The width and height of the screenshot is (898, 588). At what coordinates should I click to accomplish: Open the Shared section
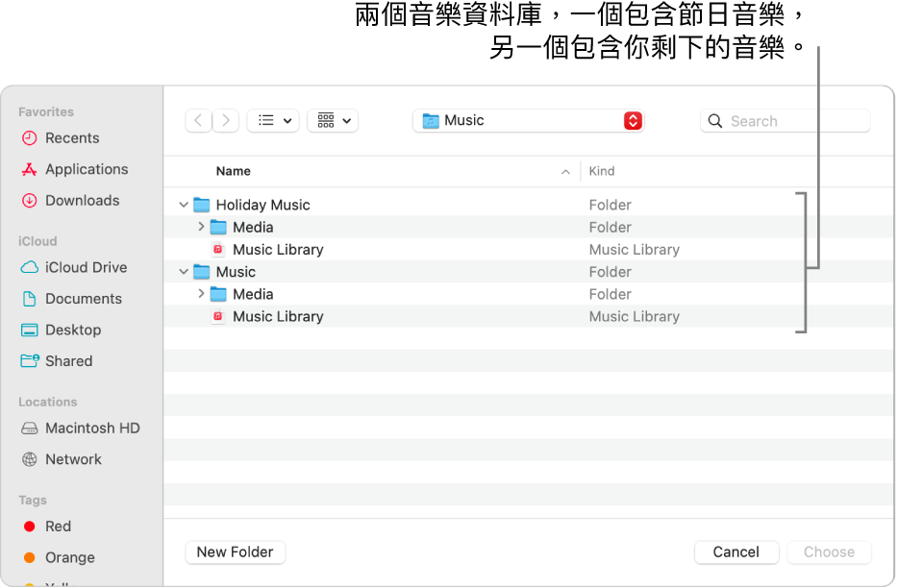67,361
